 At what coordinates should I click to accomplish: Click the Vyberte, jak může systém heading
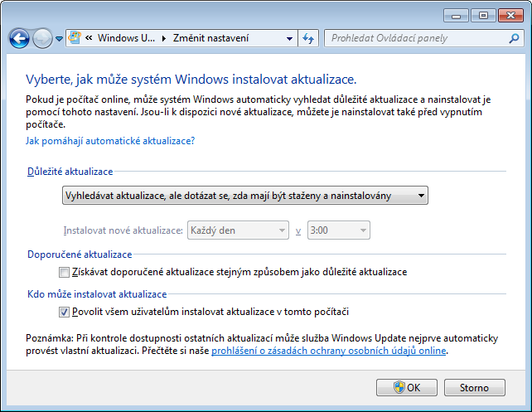(191, 80)
